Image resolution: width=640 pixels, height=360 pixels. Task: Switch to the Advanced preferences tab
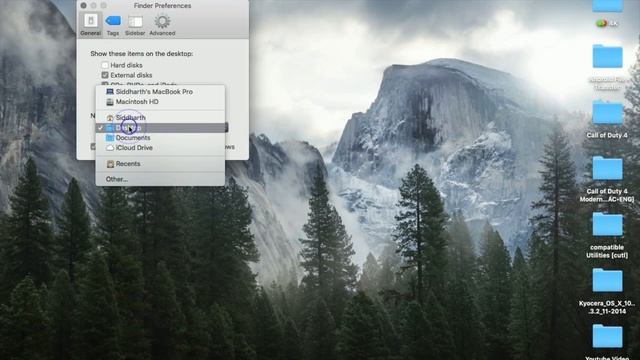pos(162,25)
